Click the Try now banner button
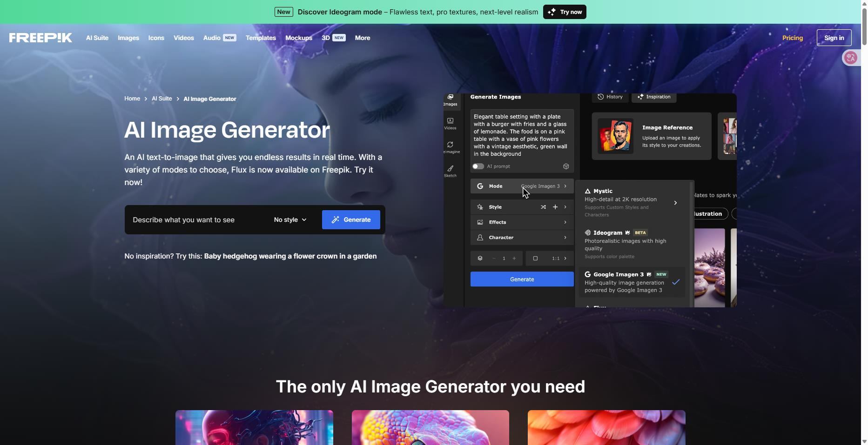This screenshot has height=445, width=868. (x=565, y=12)
